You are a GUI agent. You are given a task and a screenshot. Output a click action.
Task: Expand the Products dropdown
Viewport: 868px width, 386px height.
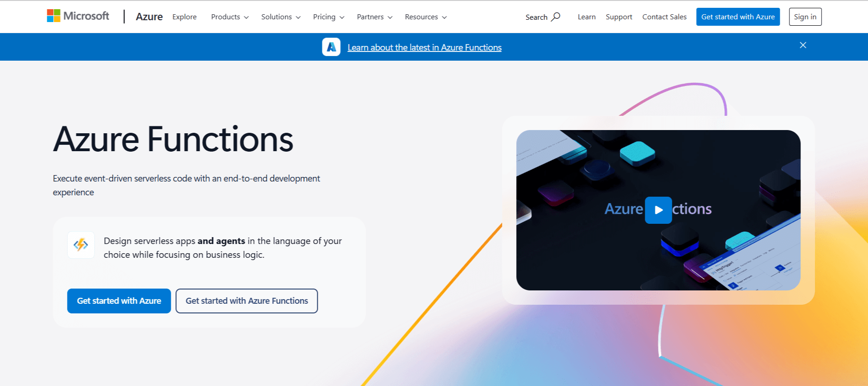click(230, 17)
